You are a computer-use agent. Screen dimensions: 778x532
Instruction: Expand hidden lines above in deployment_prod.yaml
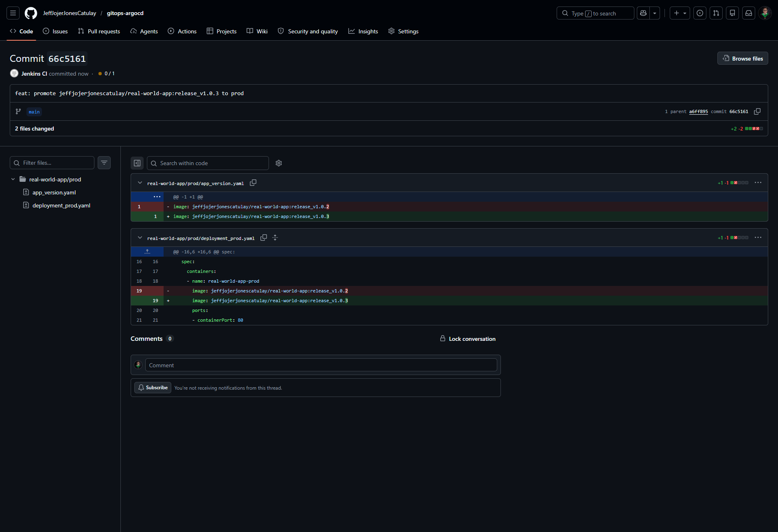[x=147, y=252]
